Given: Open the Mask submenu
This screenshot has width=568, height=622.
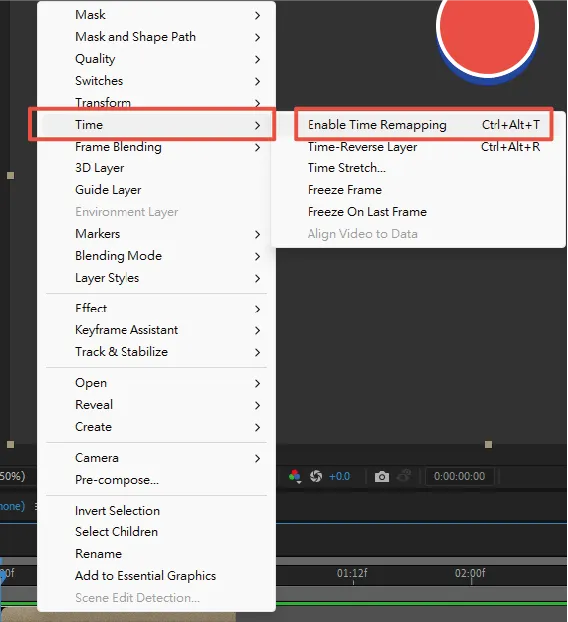Looking at the screenshot, I should pos(156,15).
